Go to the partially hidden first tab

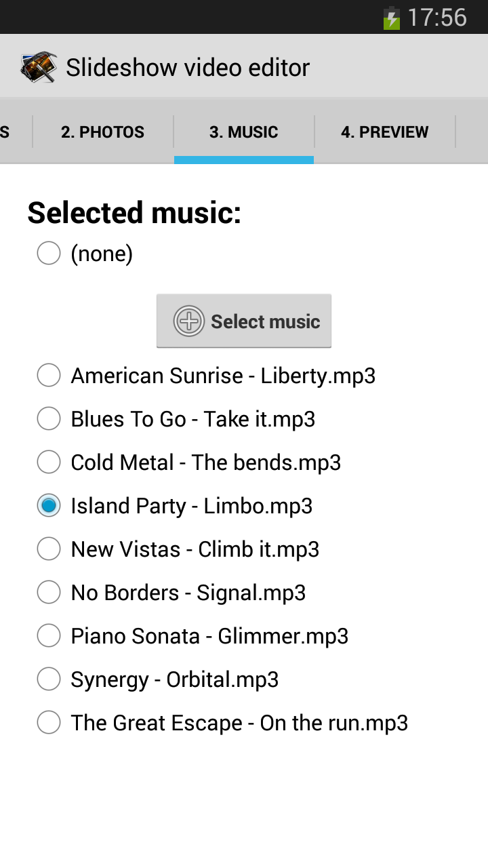click(x=16, y=132)
